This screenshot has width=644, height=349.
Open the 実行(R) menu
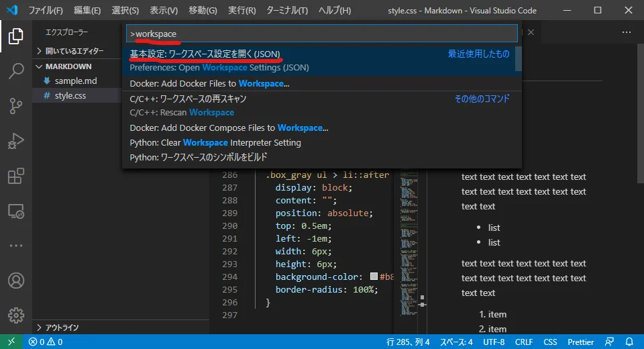pyautogui.click(x=242, y=10)
